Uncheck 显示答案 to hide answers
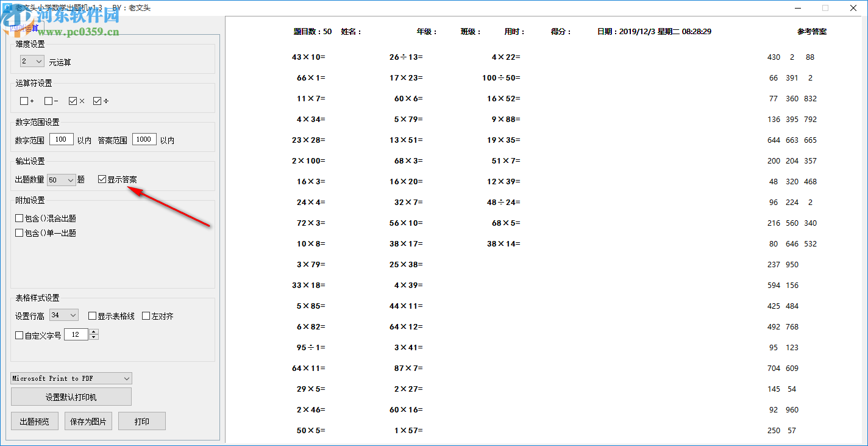The width and height of the screenshot is (868, 446). [x=101, y=179]
